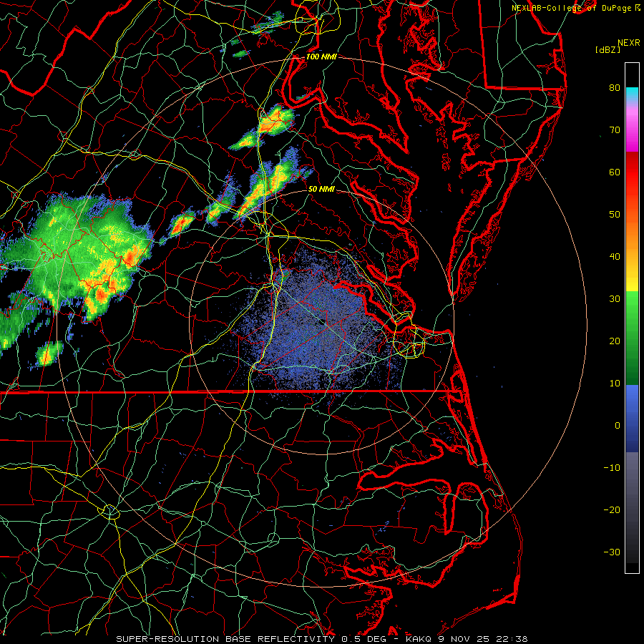Click the 20 dBZ scale value
Image resolution: width=644 pixels, height=644 pixels.
click(615, 341)
